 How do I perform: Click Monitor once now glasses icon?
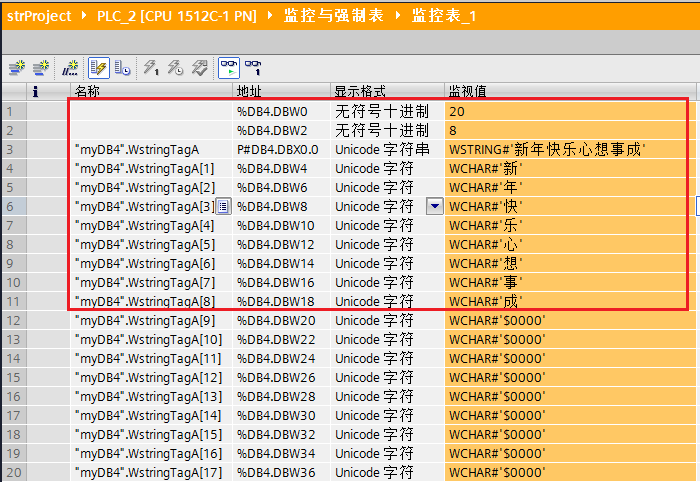(253, 68)
